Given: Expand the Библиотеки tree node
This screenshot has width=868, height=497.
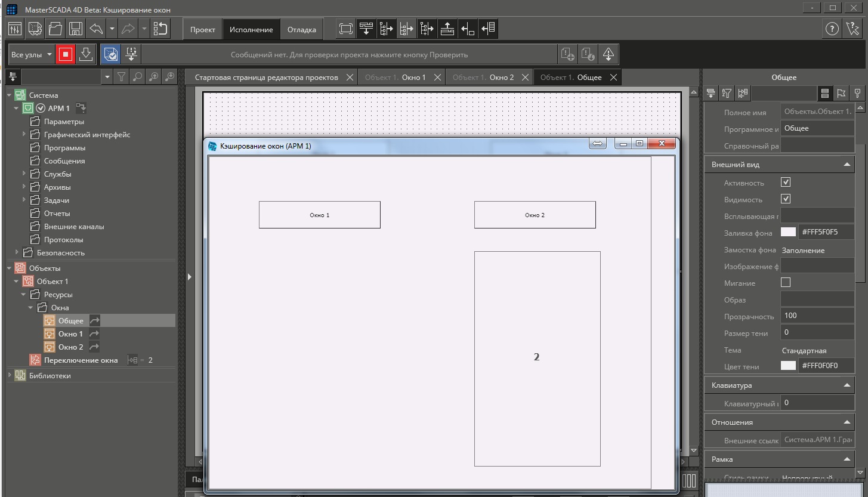Looking at the screenshot, I should pyautogui.click(x=10, y=376).
